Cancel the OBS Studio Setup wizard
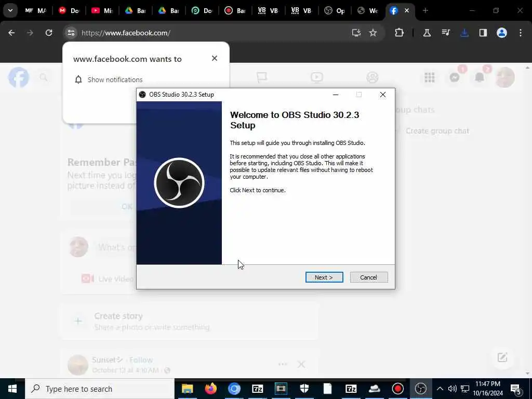This screenshot has width=532, height=399. tap(369, 277)
